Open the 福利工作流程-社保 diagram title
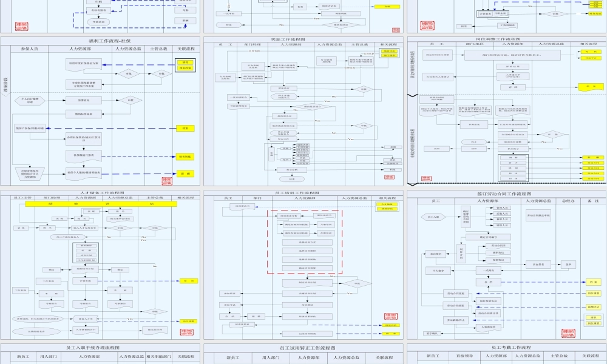The height and width of the screenshot is (364, 607). point(100,40)
